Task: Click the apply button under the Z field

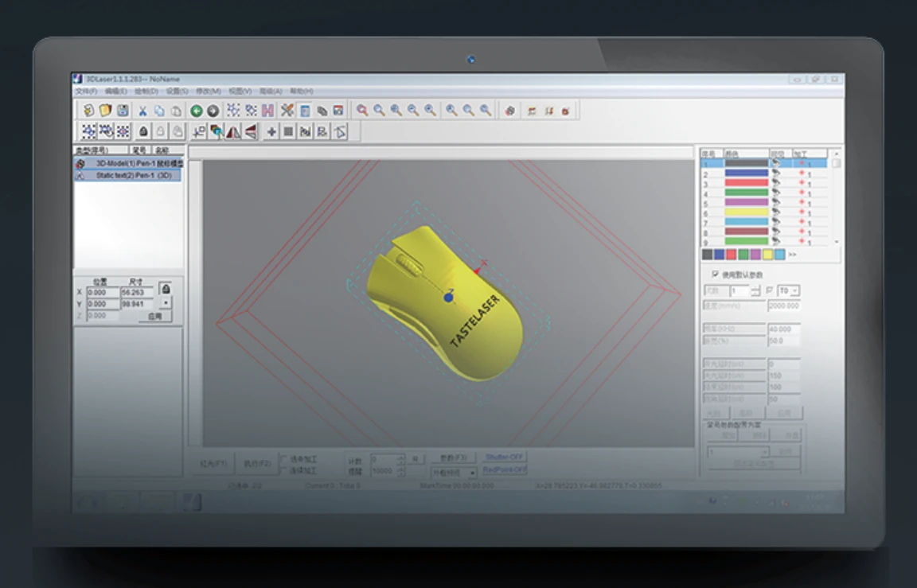Action: 155,316
